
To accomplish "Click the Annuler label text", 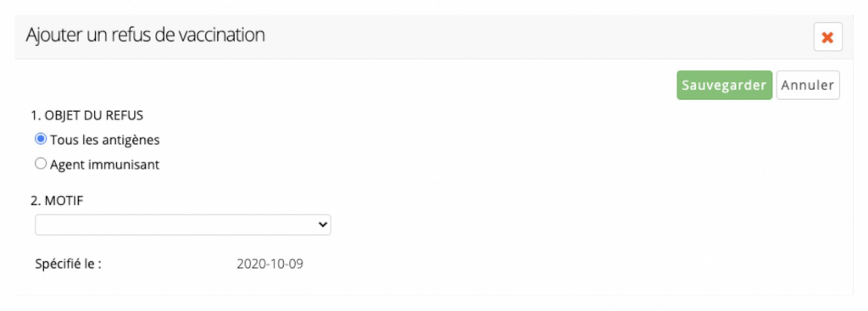I will pos(808,86).
